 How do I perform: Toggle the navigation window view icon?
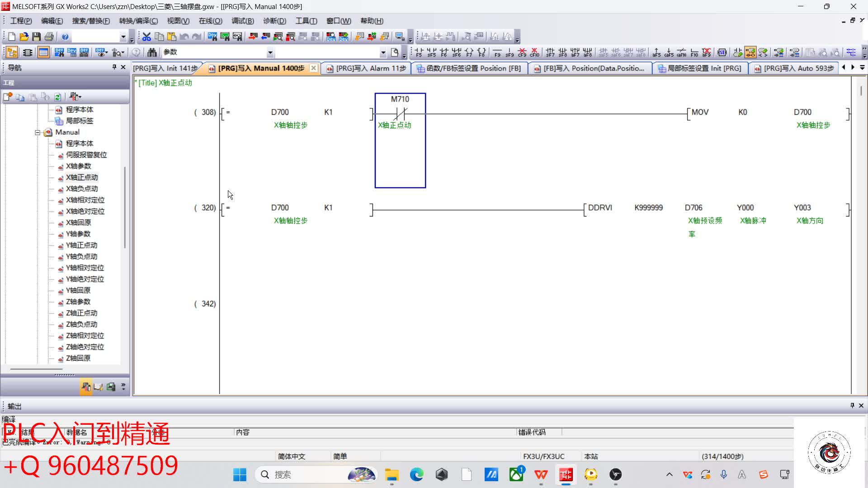(12, 52)
